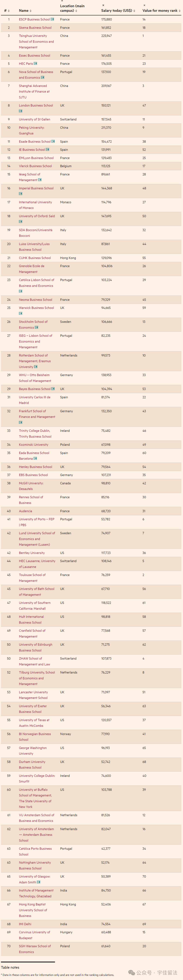Image resolution: width=183 pixels, height=980 pixels.
Task: Remove the Salary today column with its x
Action: coord(103,5)
